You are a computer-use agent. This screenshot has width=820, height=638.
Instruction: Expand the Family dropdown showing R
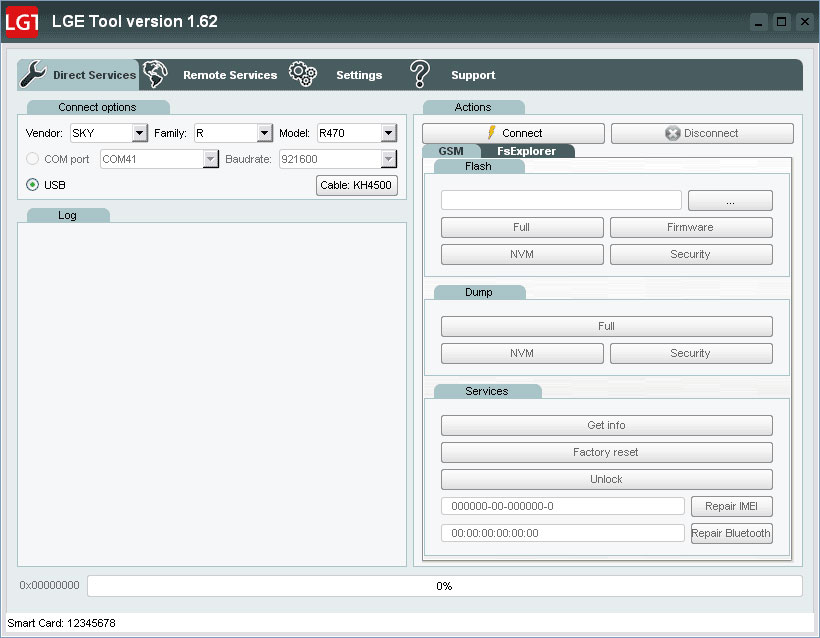coord(265,133)
